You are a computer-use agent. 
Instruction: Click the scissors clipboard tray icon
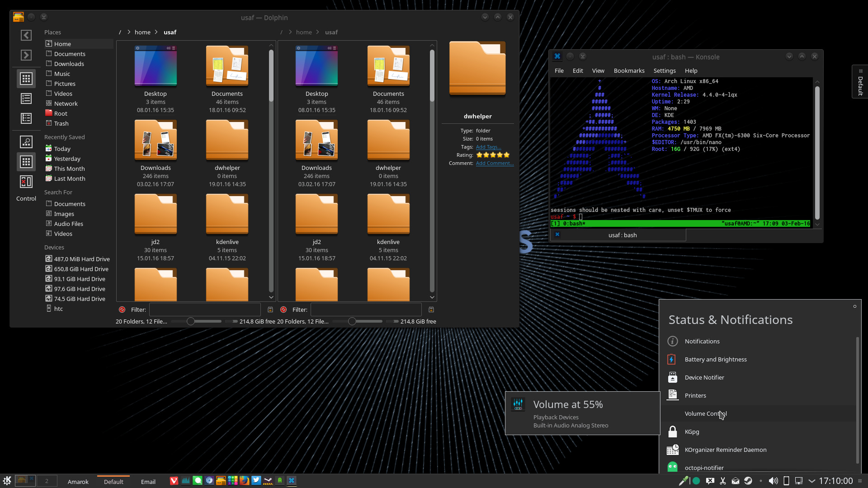[x=723, y=481]
